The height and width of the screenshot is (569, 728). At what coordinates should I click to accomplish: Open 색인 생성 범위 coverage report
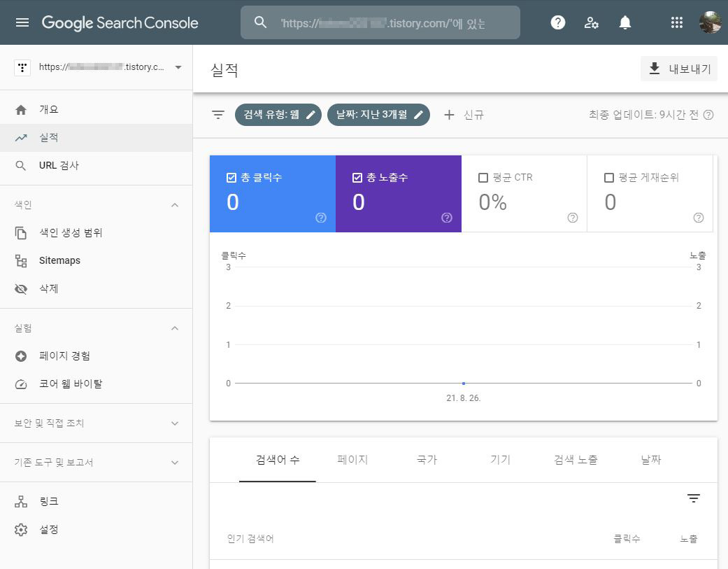pos(96,233)
